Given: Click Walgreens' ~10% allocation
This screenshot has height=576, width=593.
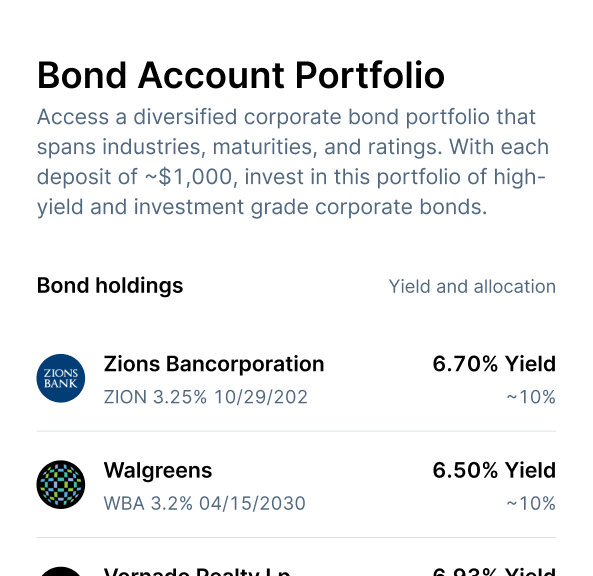Looking at the screenshot, I should click(x=531, y=503).
